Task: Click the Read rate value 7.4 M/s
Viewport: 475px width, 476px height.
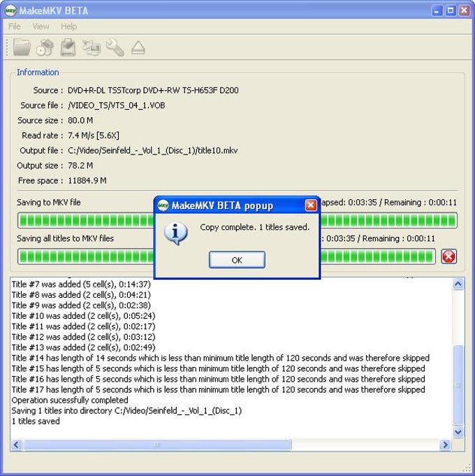Action: click(93, 136)
